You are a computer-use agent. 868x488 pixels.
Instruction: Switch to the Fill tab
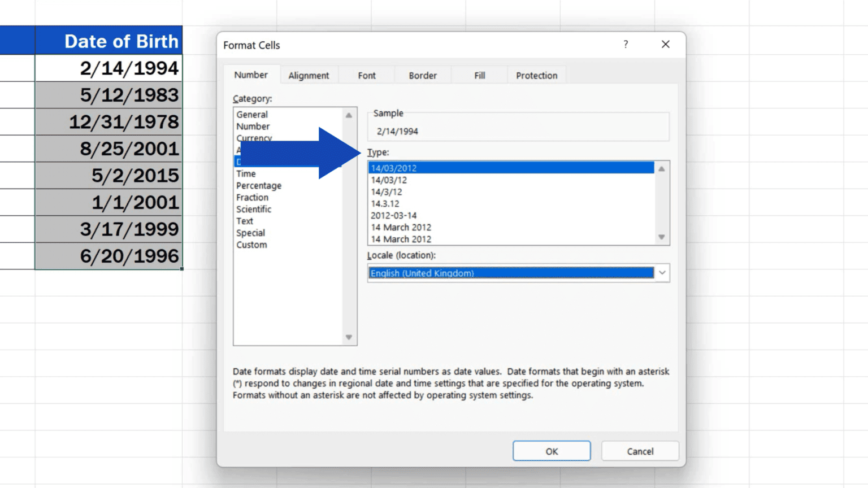tap(479, 75)
